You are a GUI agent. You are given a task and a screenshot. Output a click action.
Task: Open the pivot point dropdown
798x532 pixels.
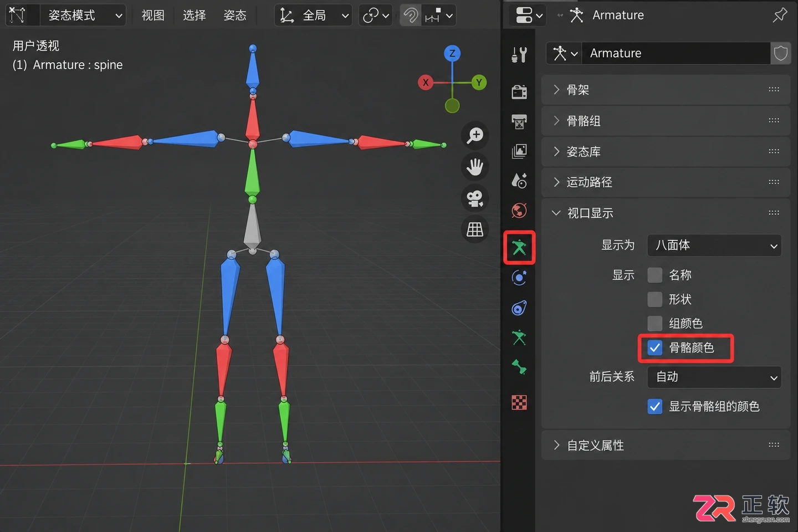pos(376,16)
